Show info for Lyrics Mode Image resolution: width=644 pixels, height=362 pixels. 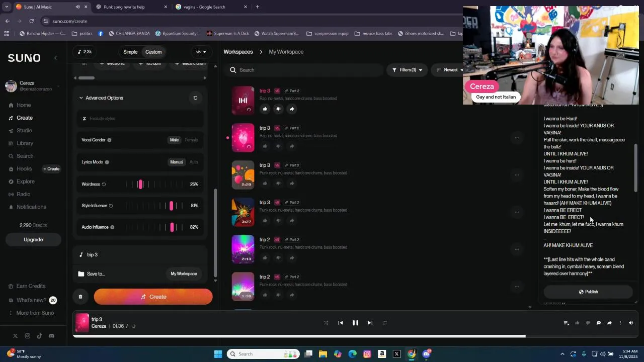click(107, 162)
